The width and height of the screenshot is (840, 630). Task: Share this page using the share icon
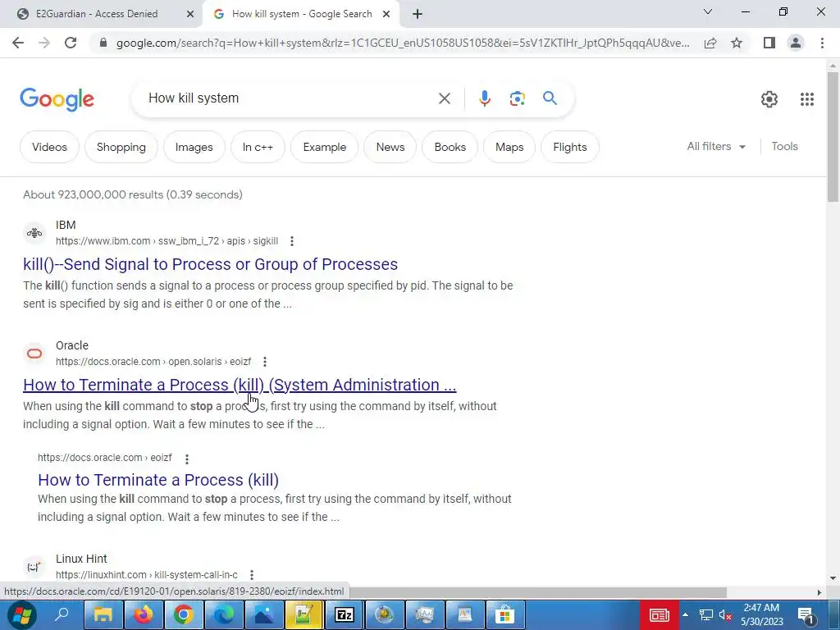pyautogui.click(x=710, y=43)
